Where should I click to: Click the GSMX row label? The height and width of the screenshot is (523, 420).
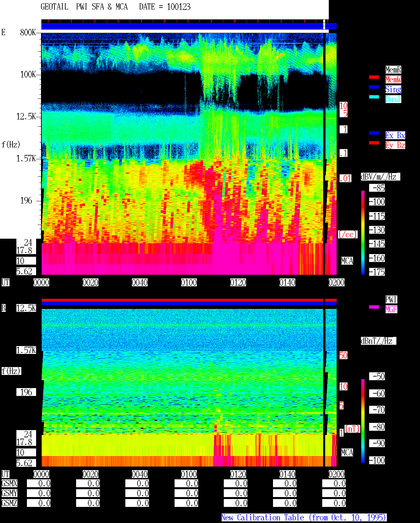pyautogui.click(x=9, y=483)
